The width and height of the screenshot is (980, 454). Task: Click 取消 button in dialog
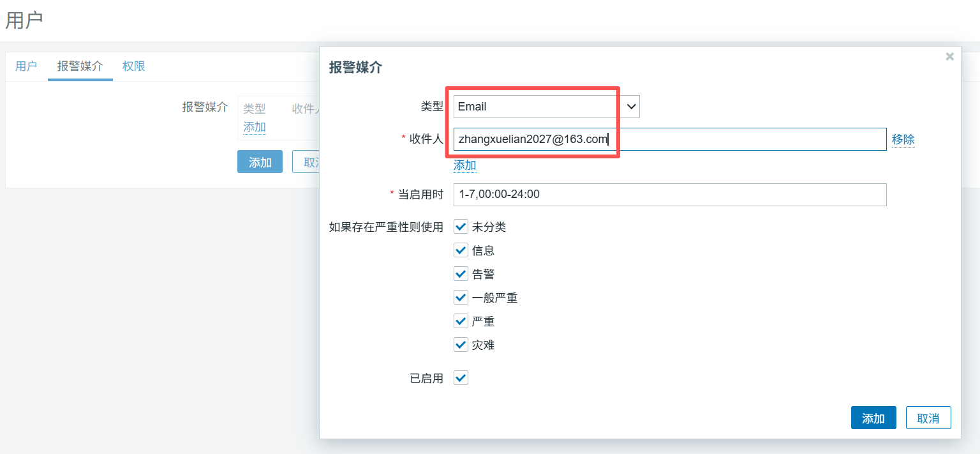point(928,418)
